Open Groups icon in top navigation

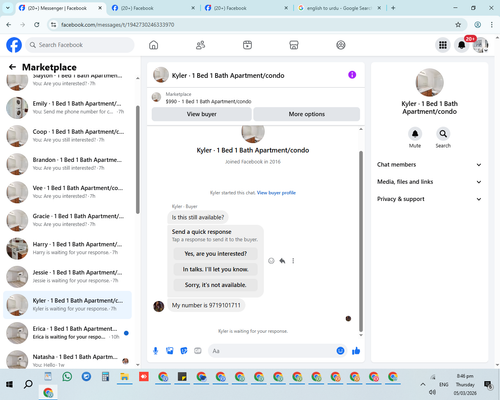point(341,45)
